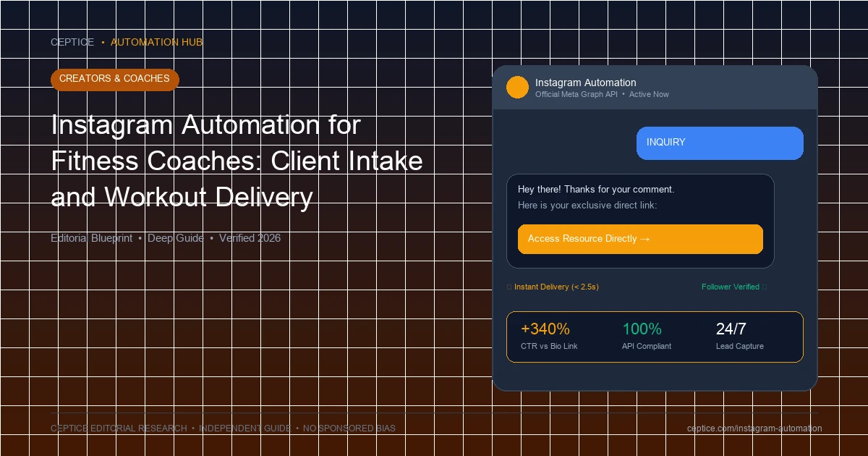Click 'Here is your exclusive direct link:' text
Viewport: 868px width, 456px height.
587,206
